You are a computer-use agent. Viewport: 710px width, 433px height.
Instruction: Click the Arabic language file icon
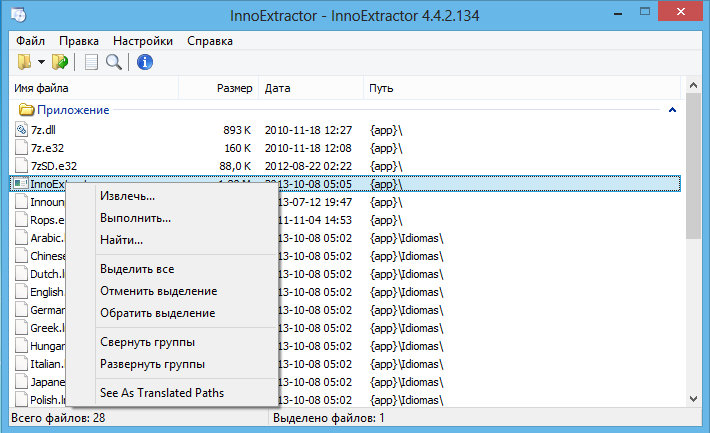pyautogui.click(x=21, y=238)
